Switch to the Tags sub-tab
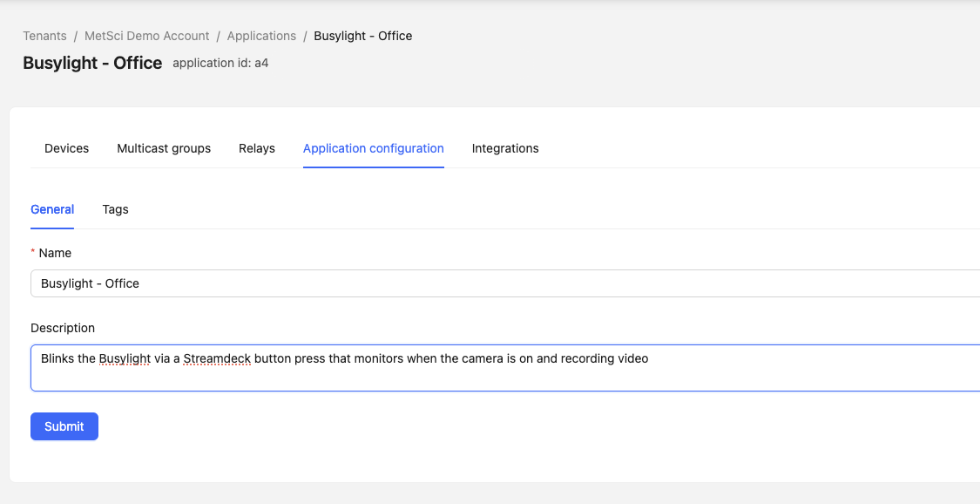This screenshot has width=980, height=504. (x=115, y=209)
